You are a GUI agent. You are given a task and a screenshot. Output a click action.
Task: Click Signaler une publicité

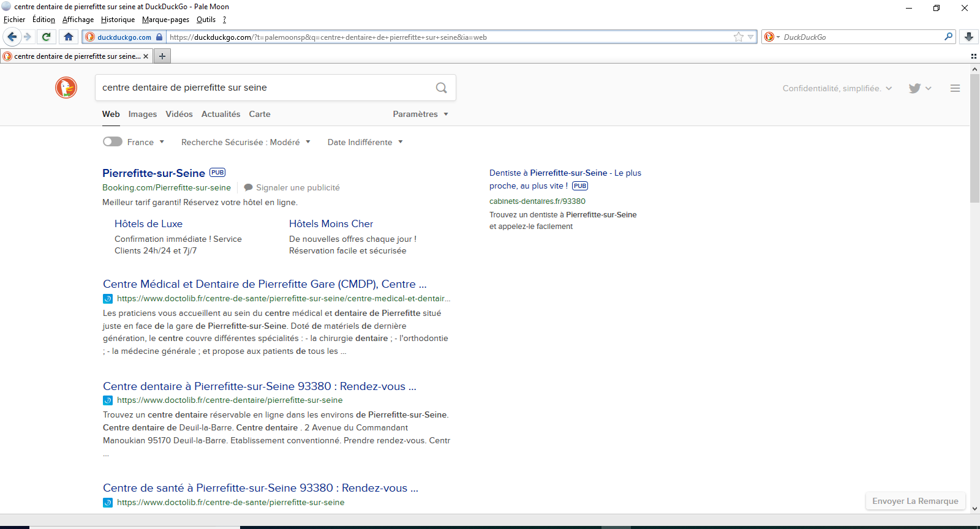(x=298, y=187)
